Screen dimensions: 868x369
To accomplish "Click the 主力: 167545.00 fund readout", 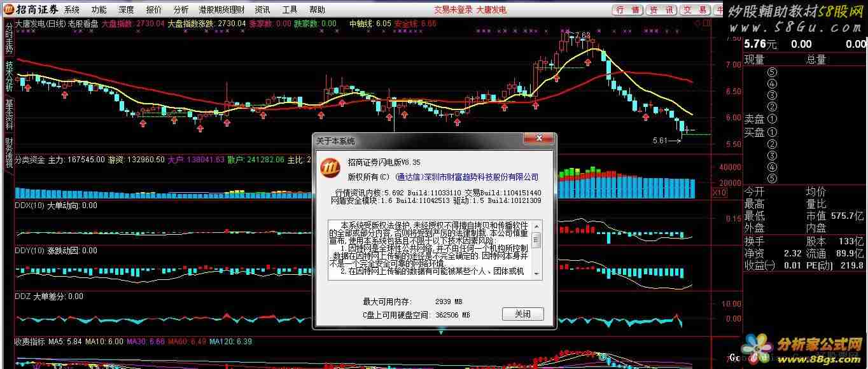I will click(76, 160).
